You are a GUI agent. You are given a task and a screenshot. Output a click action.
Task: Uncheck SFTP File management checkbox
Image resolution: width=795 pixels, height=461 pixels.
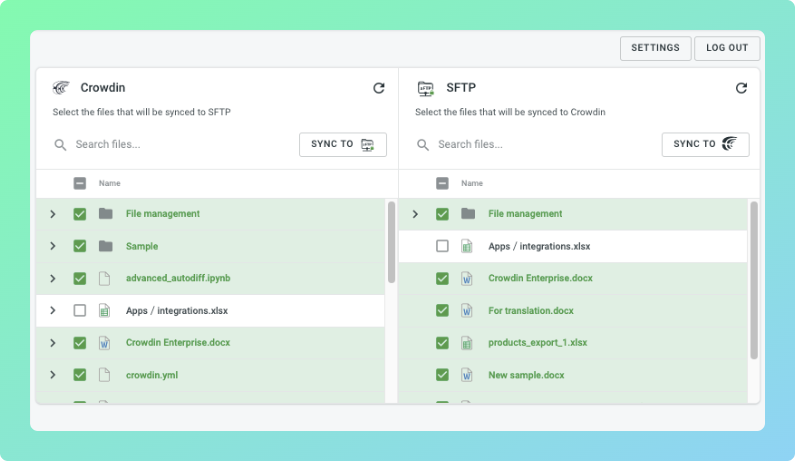point(442,214)
